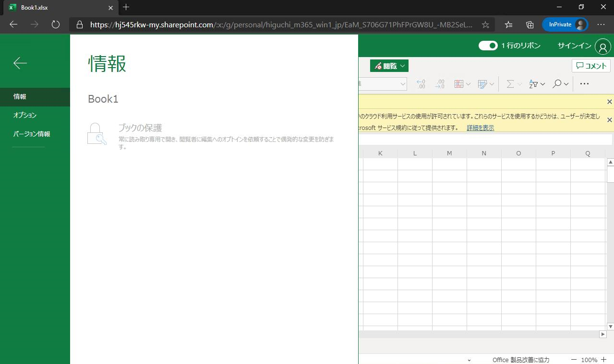Select column Q header
This screenshot has height=364, width=614.
(x=588, y=153)
